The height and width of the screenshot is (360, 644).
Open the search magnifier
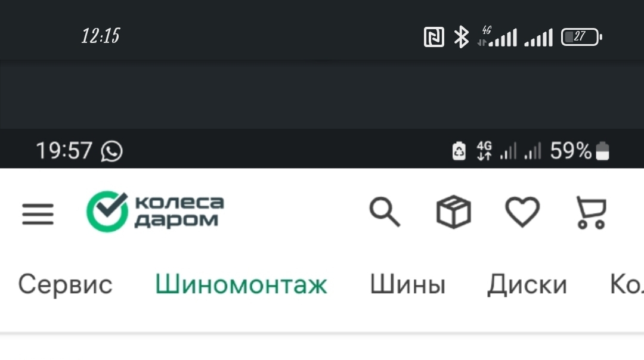click(385, 212)
